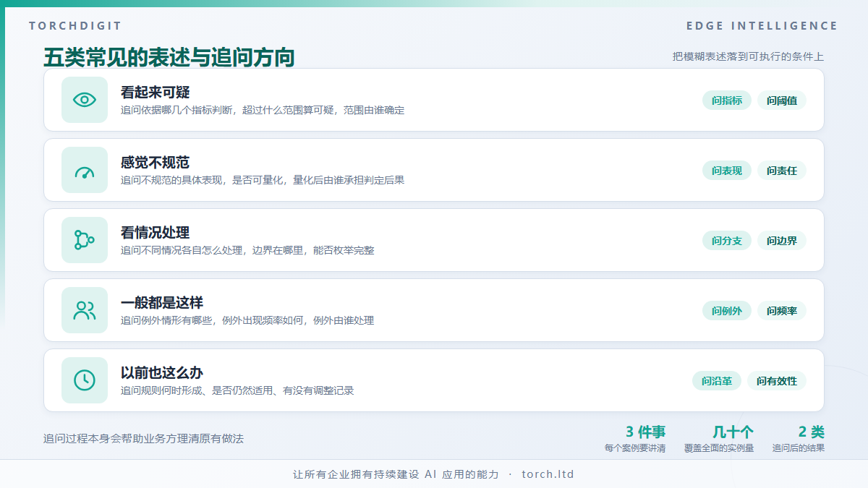Select the 问分支 tag
The image size is (868, 488).
pyautogui.click(x=727, y=241)
